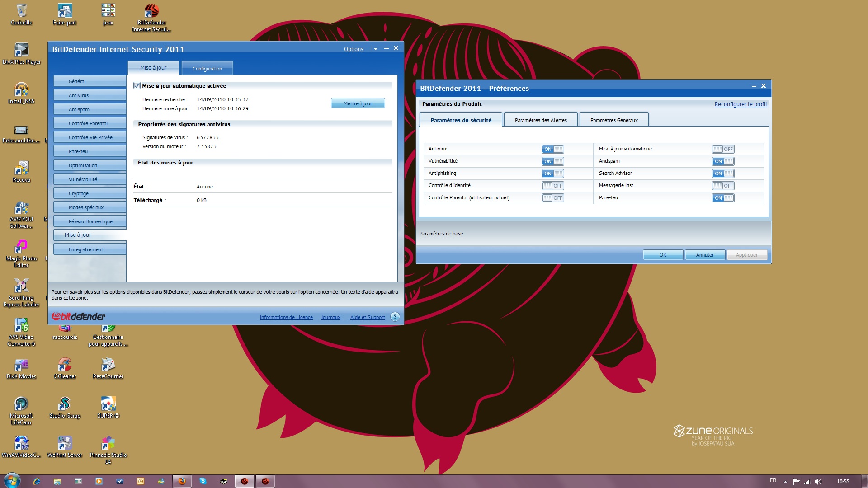
Task: Open the Informations de Licence link
Action: [286, 317]
